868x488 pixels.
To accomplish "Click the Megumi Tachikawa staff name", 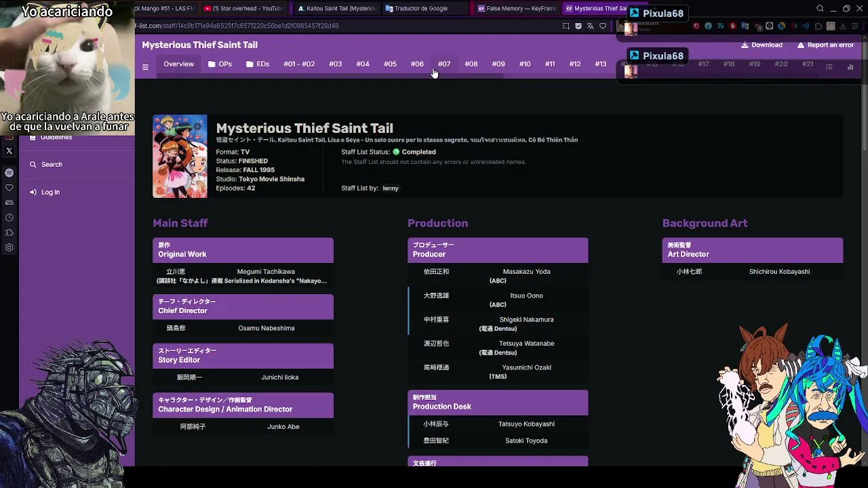I will pyautogui.click(x=266, y=272).
